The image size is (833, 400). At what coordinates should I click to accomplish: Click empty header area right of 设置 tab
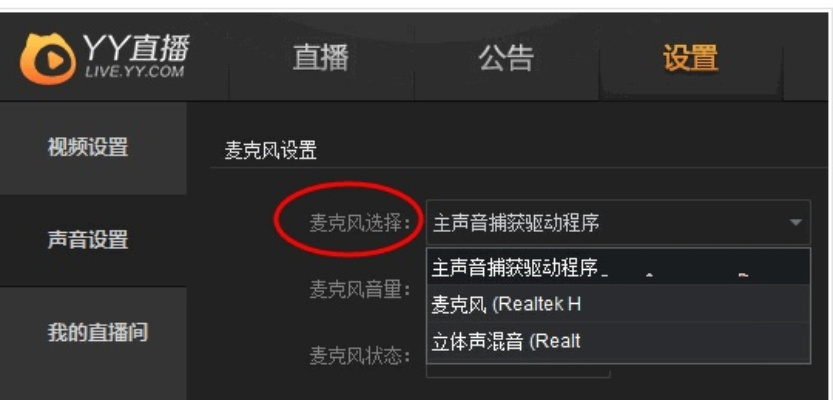tap(805, 57)
